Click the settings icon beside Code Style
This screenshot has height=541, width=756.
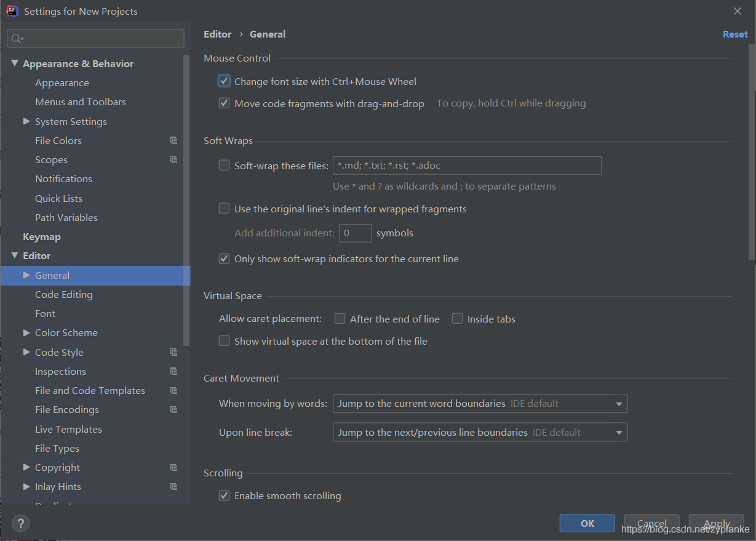click(173, 351)
